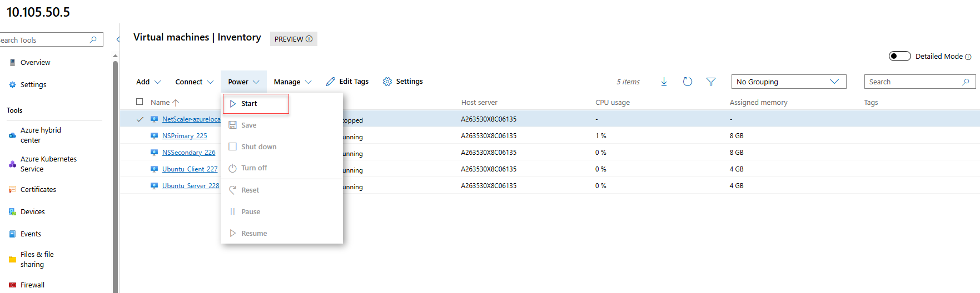Viewport: 980px width, 293px height.
Task: Open the Manage dropdown menu
Action: tap(292, 82)
